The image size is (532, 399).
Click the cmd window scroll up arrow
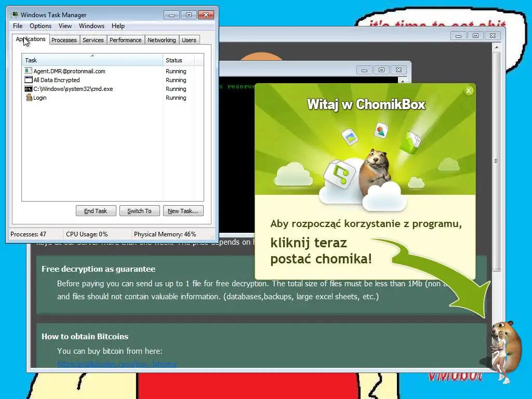click(403, 81)
